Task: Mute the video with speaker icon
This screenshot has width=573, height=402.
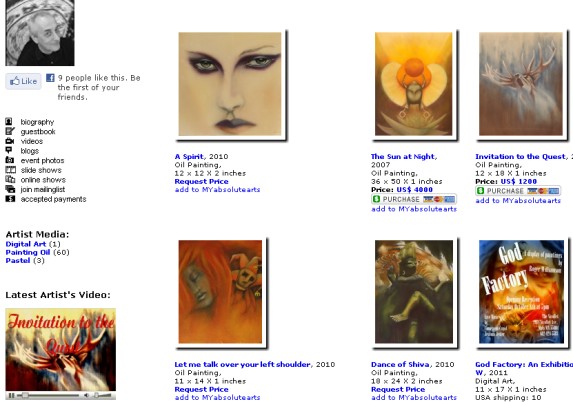Action: point(86,395)
